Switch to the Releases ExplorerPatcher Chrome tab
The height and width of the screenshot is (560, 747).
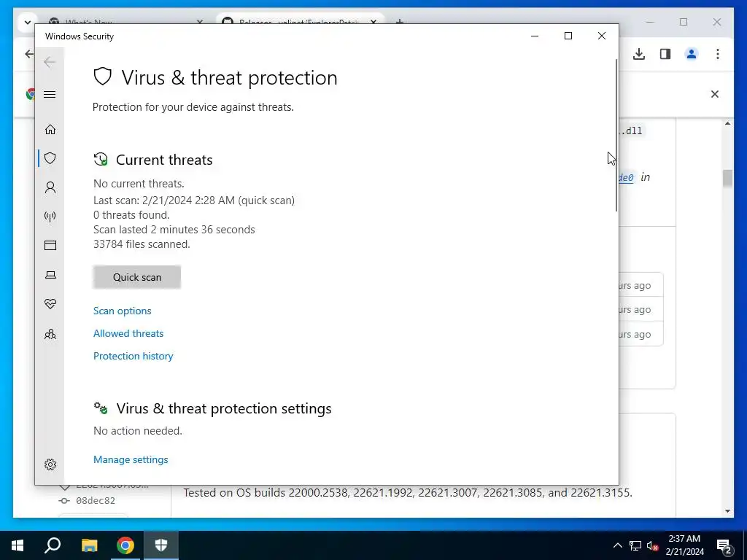300,22
